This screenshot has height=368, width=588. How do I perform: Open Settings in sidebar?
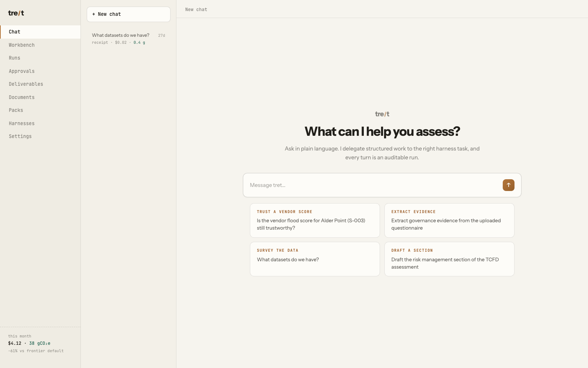point(40,137)
